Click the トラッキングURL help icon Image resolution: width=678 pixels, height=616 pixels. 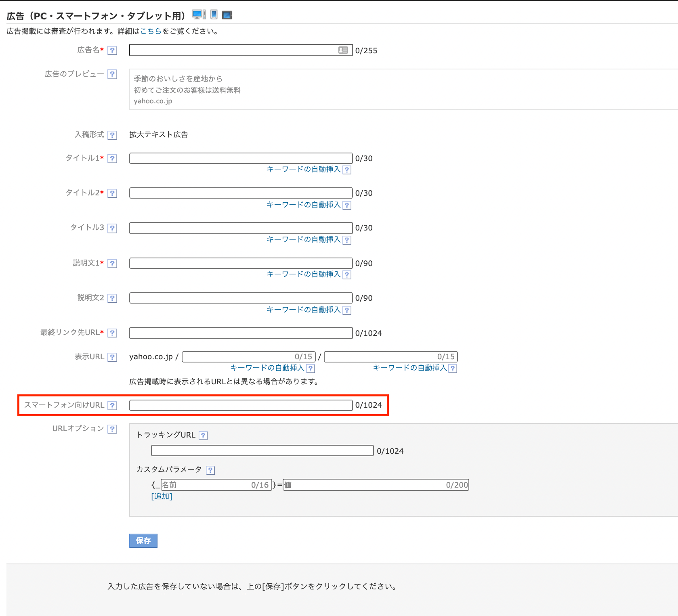[204, 435]
